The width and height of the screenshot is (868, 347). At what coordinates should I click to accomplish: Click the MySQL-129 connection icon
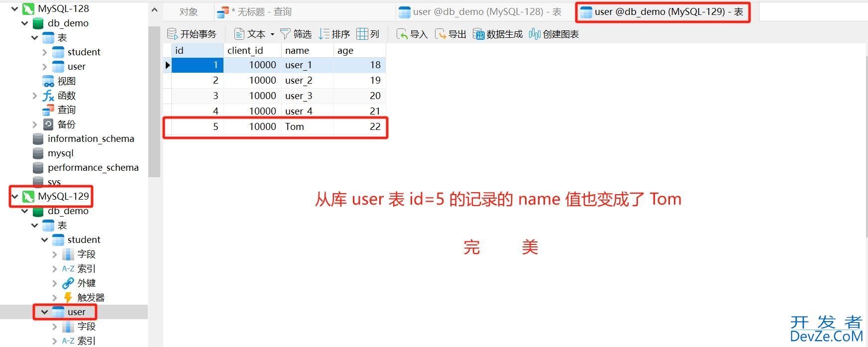coord(28,196)
